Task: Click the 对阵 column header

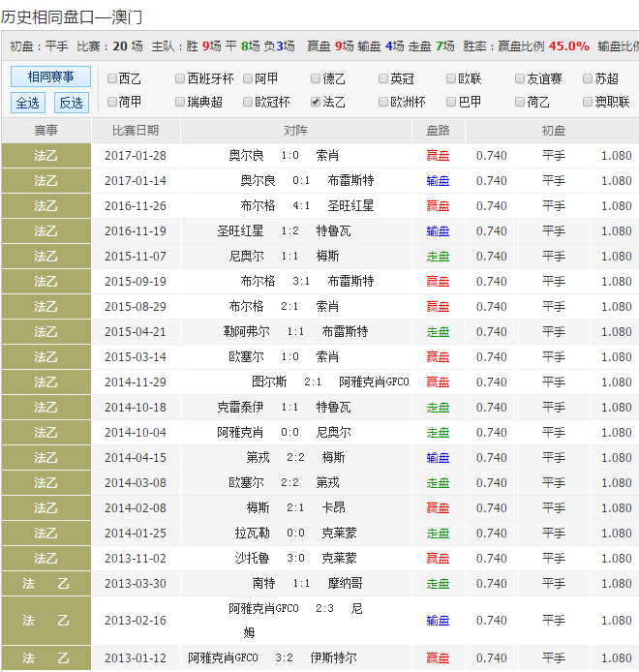Action: click(295, 131)
